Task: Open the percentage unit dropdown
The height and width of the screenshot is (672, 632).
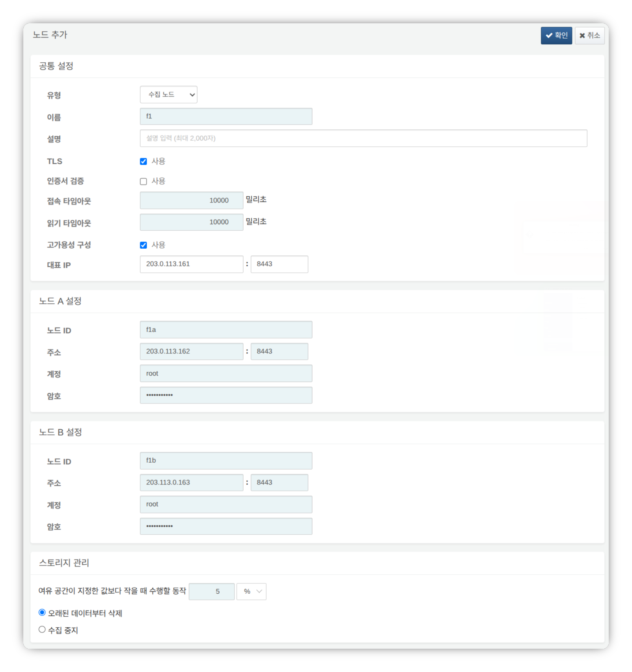Action: coord(251,591)
